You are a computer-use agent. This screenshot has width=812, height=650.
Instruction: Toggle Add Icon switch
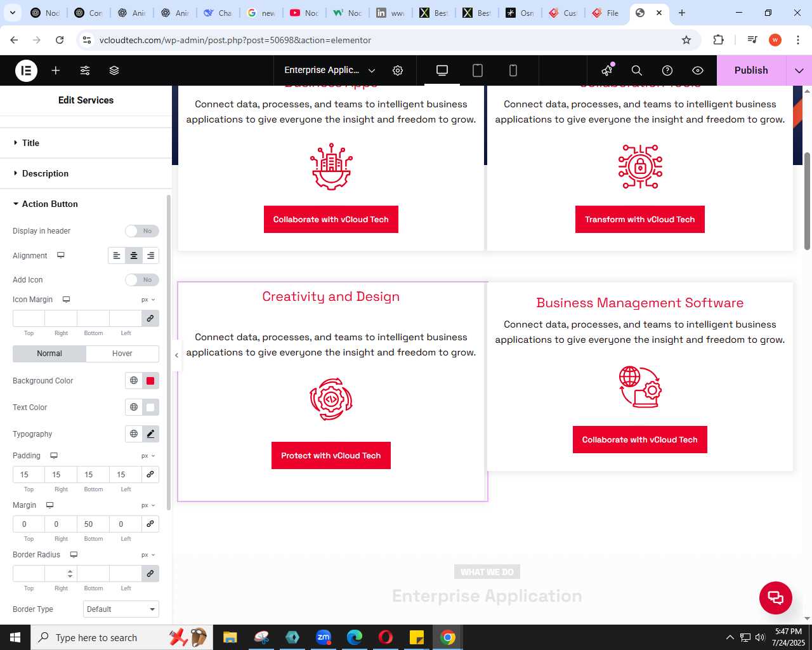click(x=142, y=280)
